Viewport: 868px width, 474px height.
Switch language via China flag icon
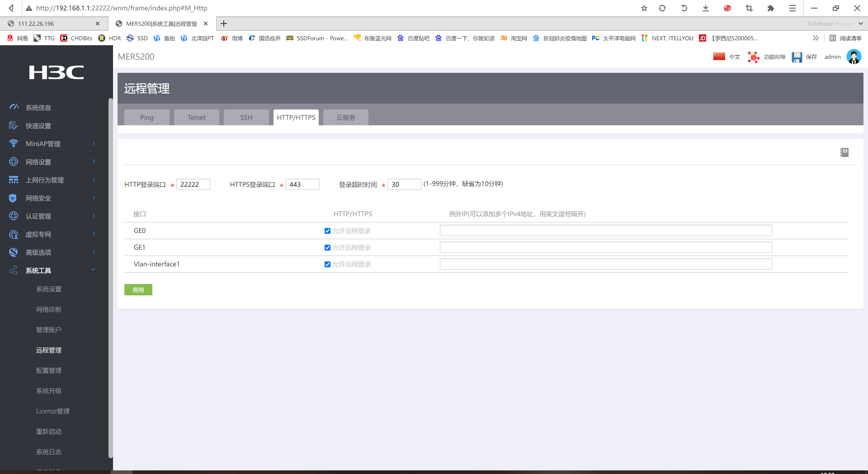719,57
